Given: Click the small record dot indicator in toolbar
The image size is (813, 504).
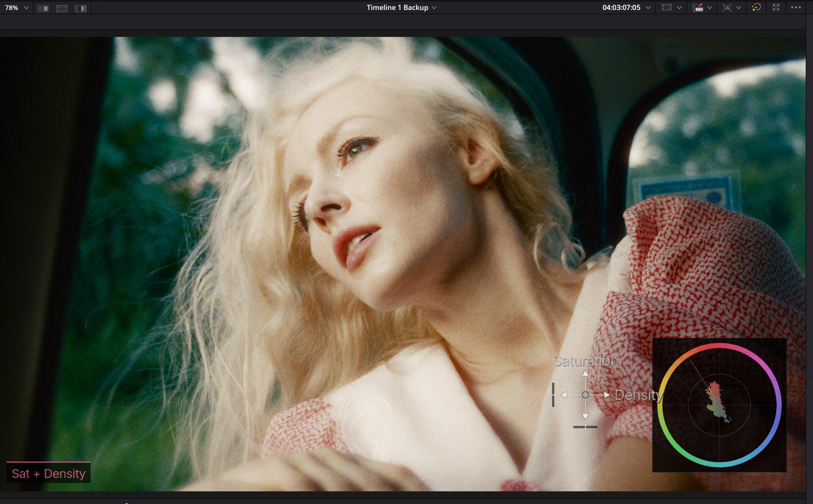Looking at the screenshot, I should (98, 7).
